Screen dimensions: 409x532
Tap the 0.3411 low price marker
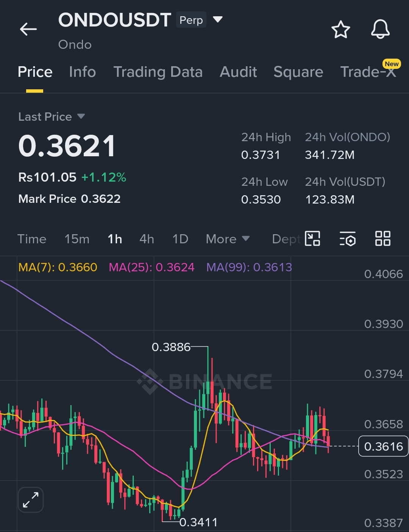[198, 523]
